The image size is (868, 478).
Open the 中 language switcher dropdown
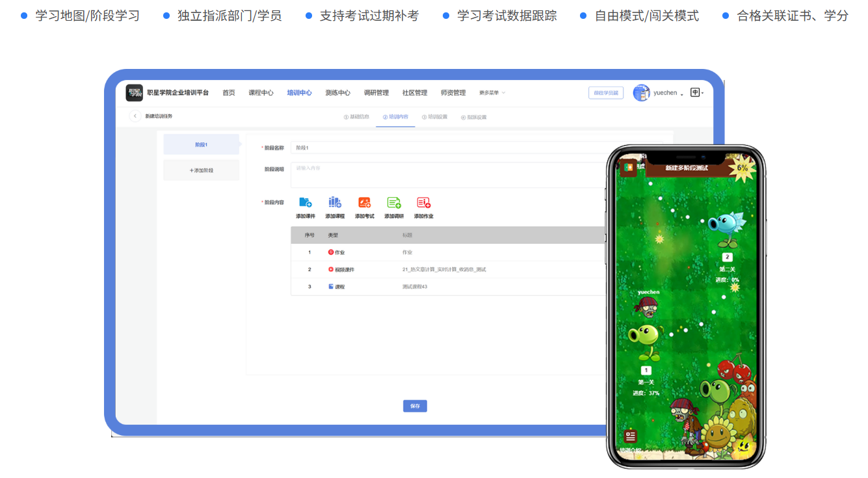[x=697, y=93]
